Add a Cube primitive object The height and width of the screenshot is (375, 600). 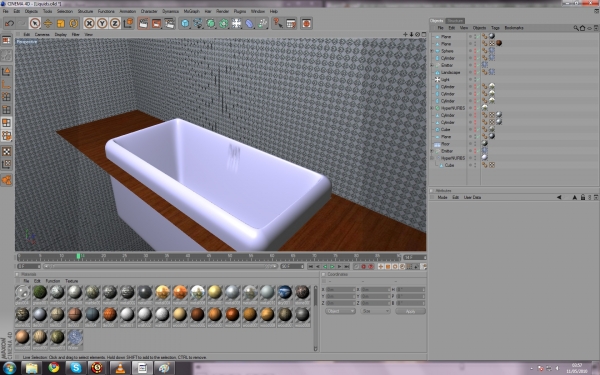(185, 24)
